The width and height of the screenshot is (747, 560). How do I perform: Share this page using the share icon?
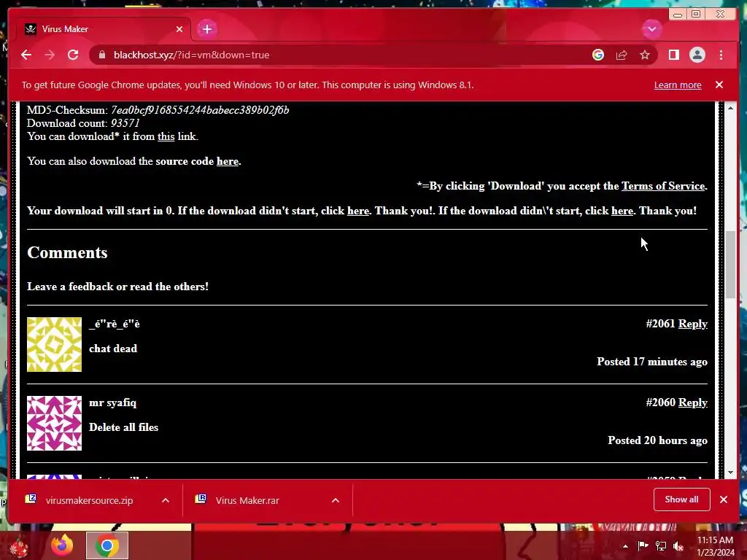[x=622, y=55]
